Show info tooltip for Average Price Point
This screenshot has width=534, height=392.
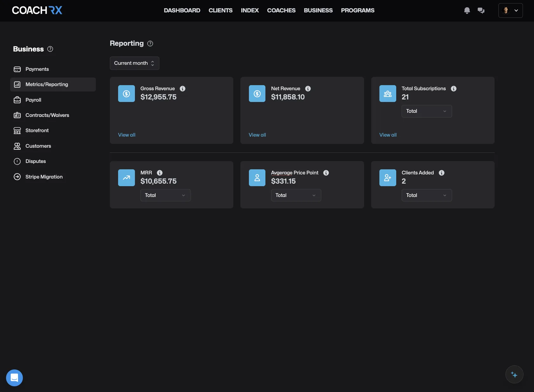pyautogui.click(x=326, y=173)
